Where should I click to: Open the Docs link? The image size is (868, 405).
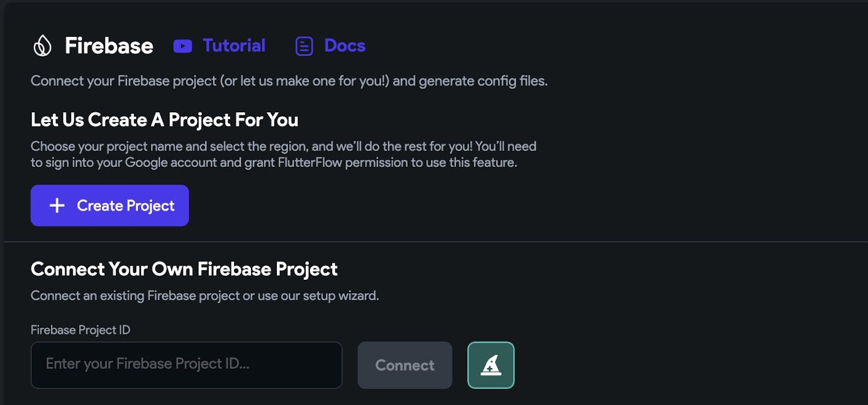344,46
